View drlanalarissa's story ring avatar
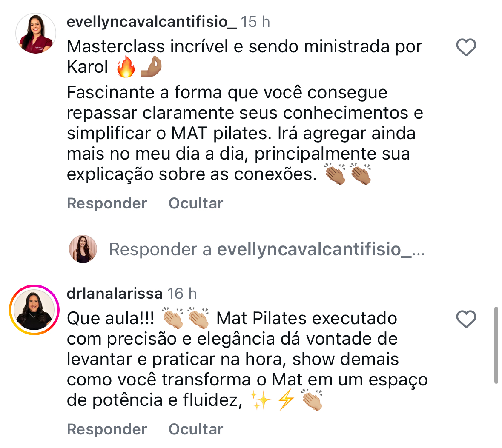Viewport: 502px width, 448px height. tap(34, 310)
